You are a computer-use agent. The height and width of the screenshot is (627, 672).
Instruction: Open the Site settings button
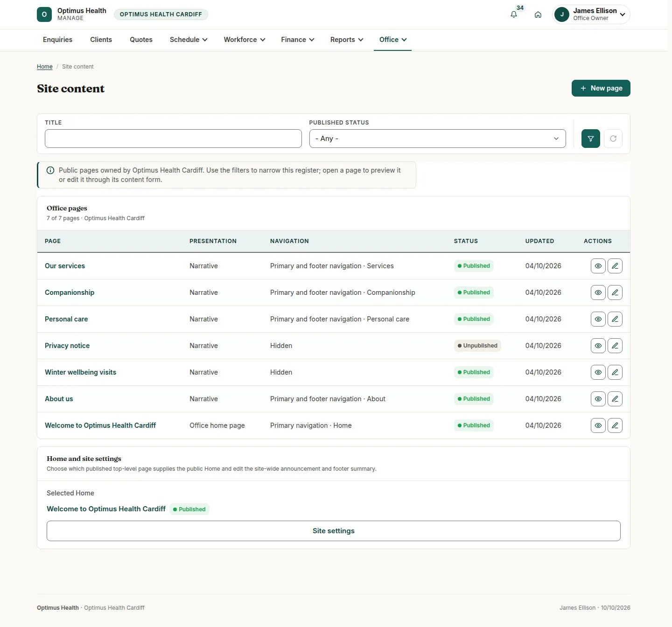tap(334, 531)
